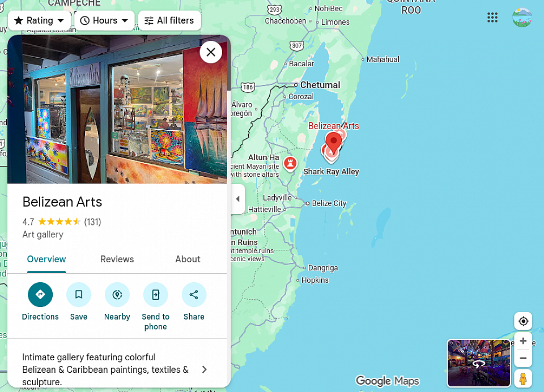Open All filters button
Screen dimensions: 544x392
(169, 20)
